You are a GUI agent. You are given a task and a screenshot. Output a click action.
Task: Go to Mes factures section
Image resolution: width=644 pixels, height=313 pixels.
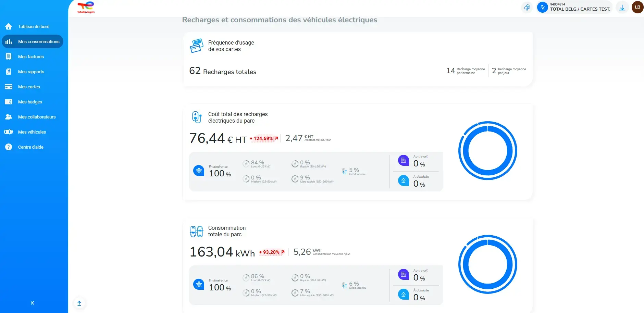(31, 56)
